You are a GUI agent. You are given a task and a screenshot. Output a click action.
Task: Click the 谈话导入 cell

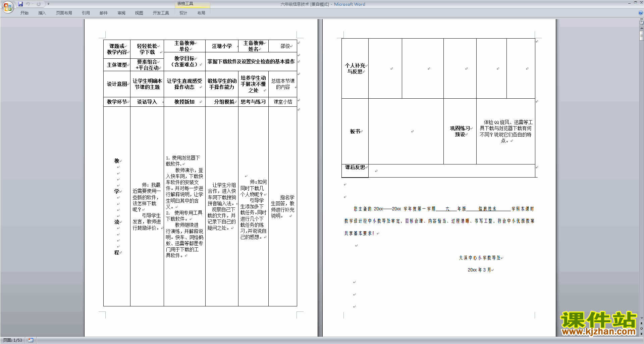[x=147, y=102]
